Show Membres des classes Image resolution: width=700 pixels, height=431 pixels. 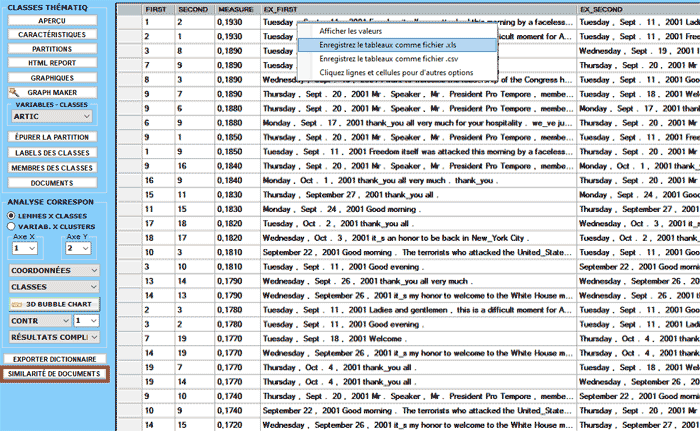tap(52, 168)
